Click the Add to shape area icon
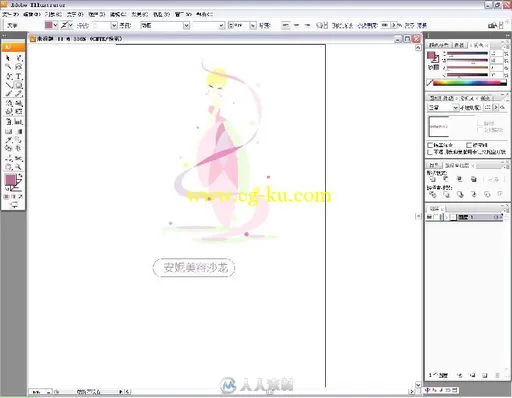The image size is (512, 398). [433, 179]
